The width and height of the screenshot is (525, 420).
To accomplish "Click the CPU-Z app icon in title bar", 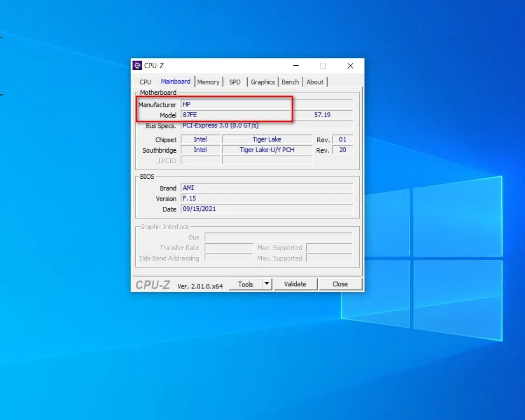I will pyautogui.click(x=137, y=65).
